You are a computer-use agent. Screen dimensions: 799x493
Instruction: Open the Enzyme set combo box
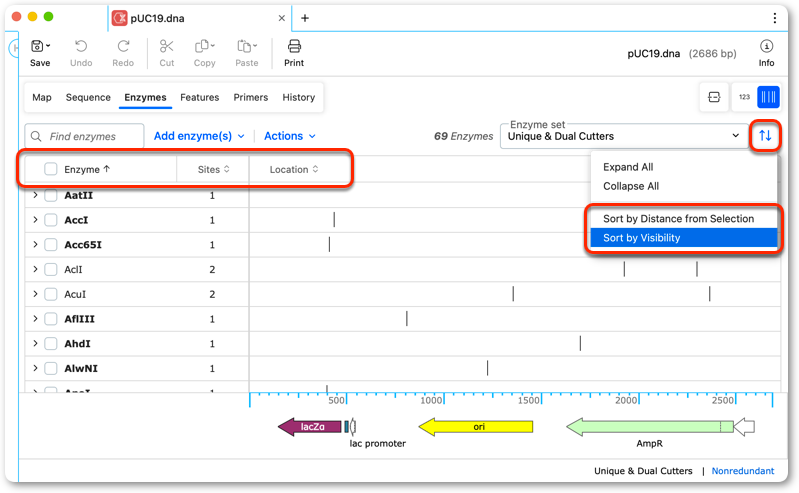[624, 136]
